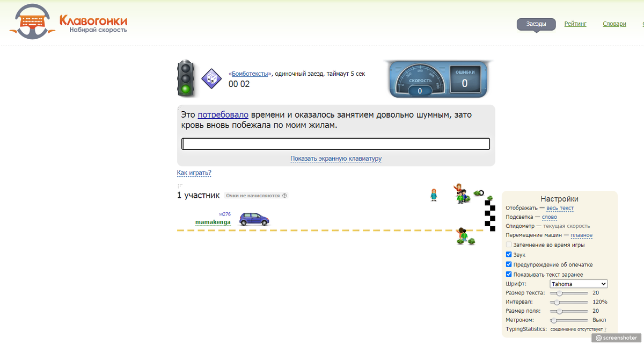Change Перемещение машин option 'плавное'
This screenshot has width=644, height=345.
(581, 235)
